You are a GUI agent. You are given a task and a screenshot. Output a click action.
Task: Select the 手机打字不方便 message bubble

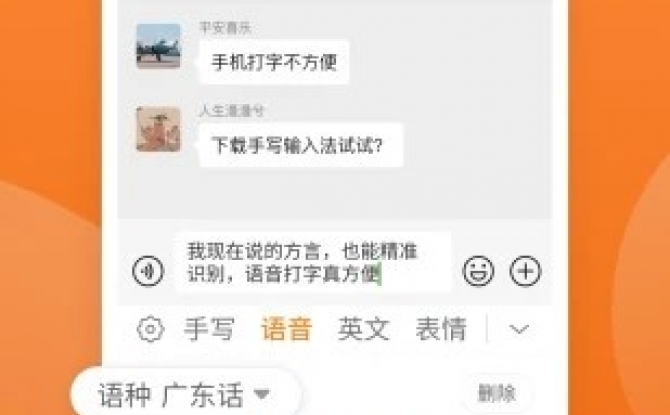point(274,62)
